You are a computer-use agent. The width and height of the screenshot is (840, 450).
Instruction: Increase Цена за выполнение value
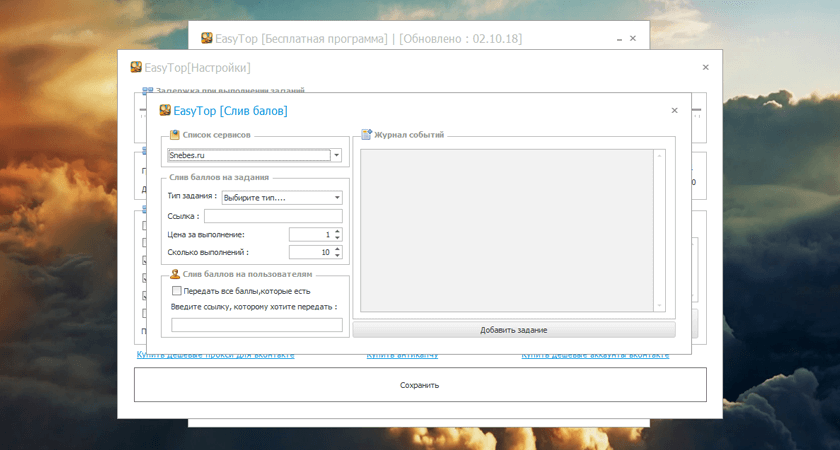[337, 231]
